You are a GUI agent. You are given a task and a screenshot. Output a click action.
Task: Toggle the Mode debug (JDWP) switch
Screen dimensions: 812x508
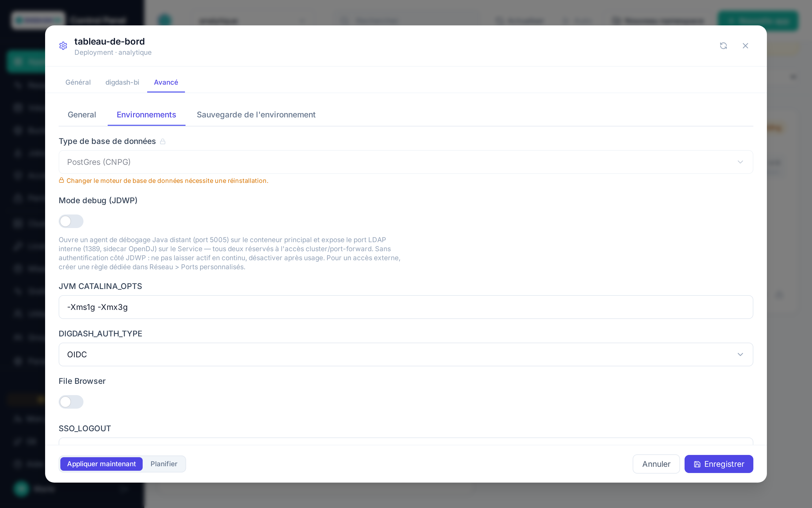[x=71, y=222]
